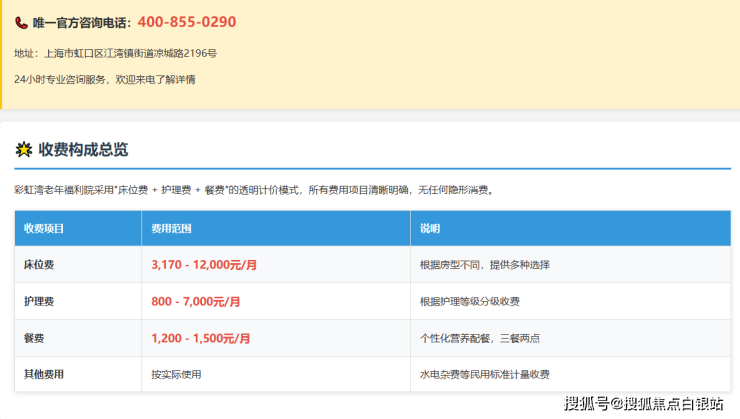The image size is (740, 419).
Task: Click the 说明 column header
Action: point(430,228)
